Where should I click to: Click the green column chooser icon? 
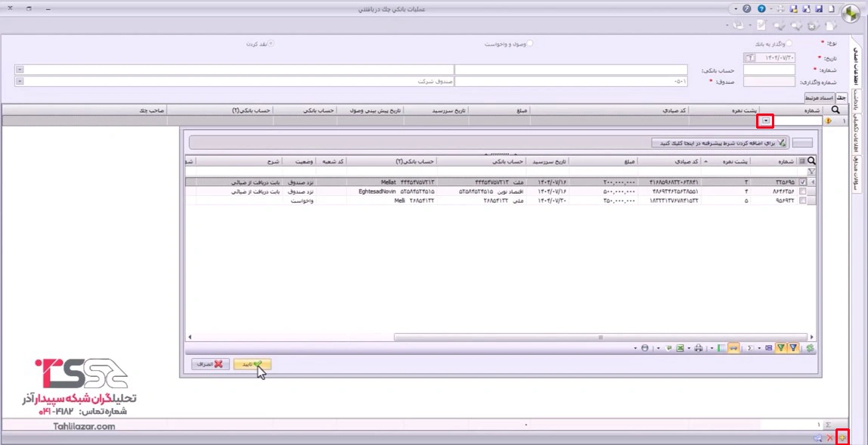pos(721,348)
